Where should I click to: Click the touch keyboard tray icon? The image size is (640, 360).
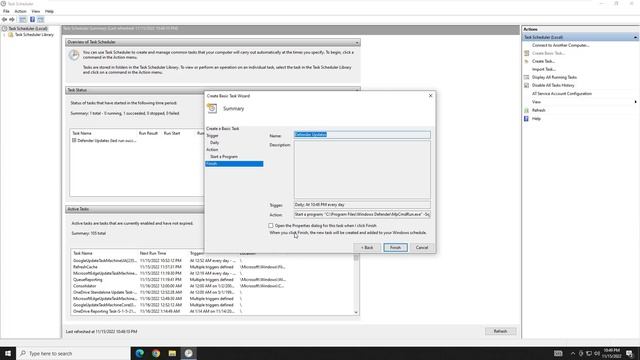pyautogui.click(x=558, y=353)
